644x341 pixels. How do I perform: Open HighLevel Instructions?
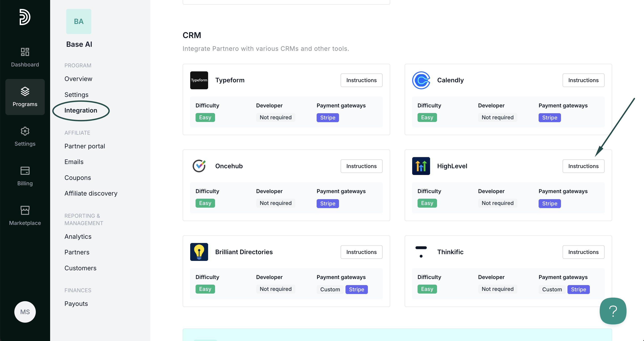pos(583,166)
